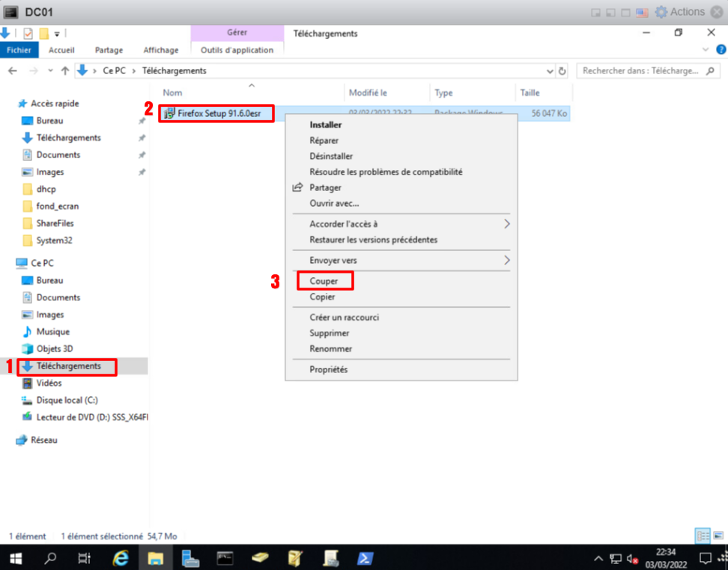
Task: Click the refresh button beside the address bar
Action: [562, 70]
